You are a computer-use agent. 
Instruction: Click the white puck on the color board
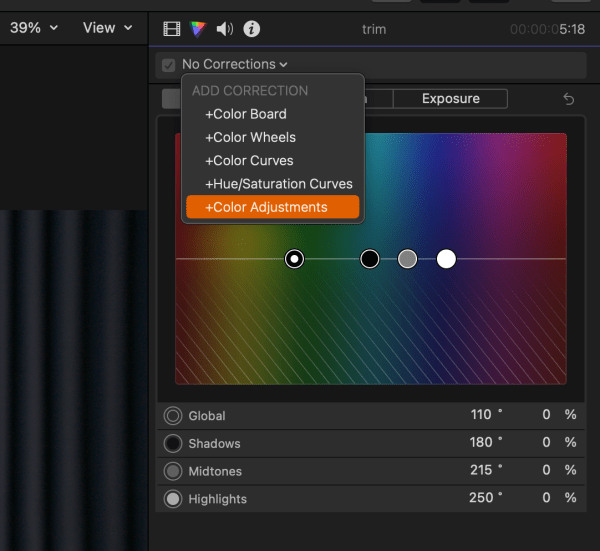click(x=446, y=259)
